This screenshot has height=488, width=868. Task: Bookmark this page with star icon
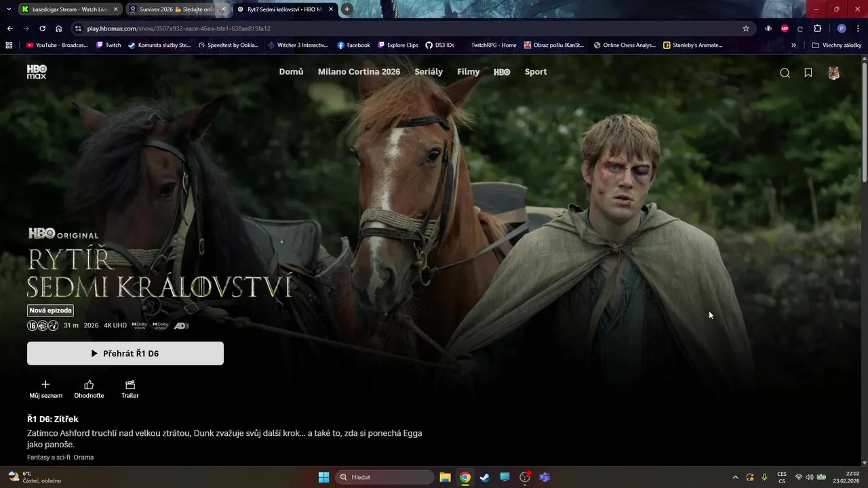[x=746, y=28]
